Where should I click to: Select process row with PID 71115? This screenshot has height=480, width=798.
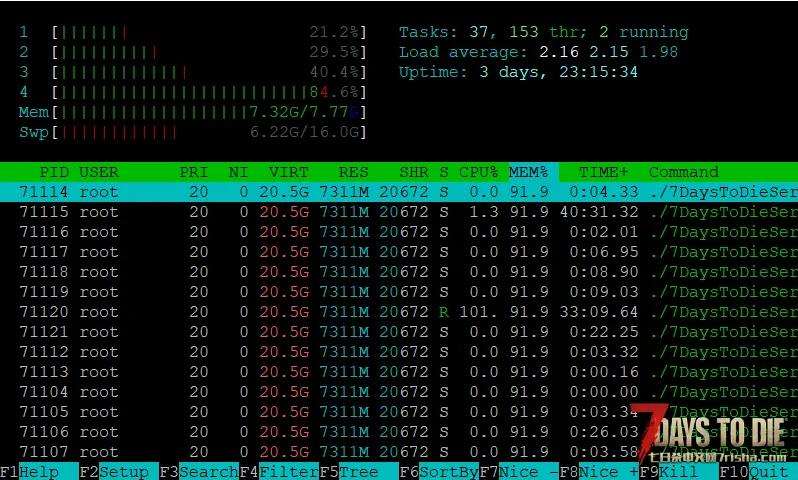399,212
